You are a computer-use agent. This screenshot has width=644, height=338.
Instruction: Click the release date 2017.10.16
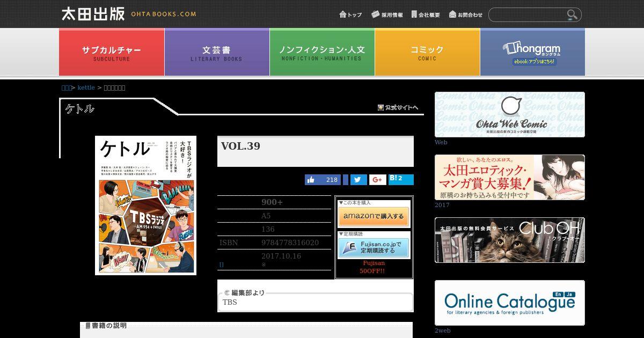281,256
